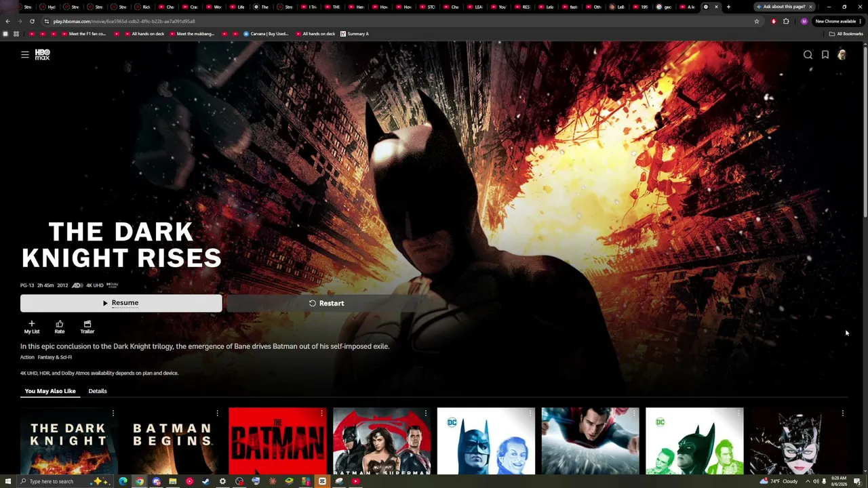
Task: Open the Chrome extensions puzzle icon
Action: pyautogui.click(x=786, y=21)
